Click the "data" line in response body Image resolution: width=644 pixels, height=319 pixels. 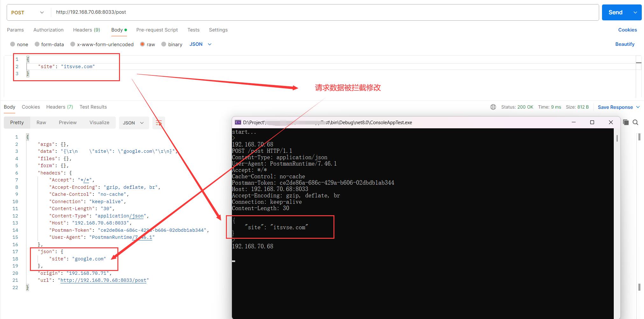(108, 151)
